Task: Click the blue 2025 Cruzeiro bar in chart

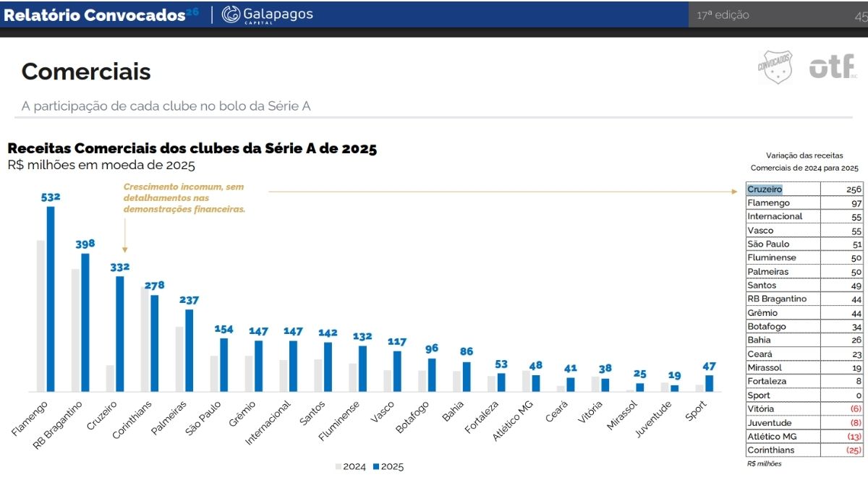Action: point(119,334)
